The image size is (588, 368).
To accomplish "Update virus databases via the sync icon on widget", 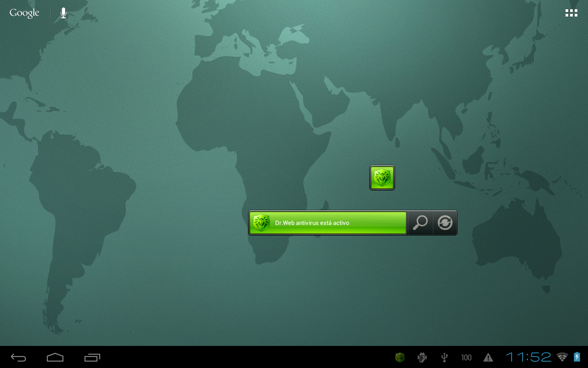I will point(445,222).
